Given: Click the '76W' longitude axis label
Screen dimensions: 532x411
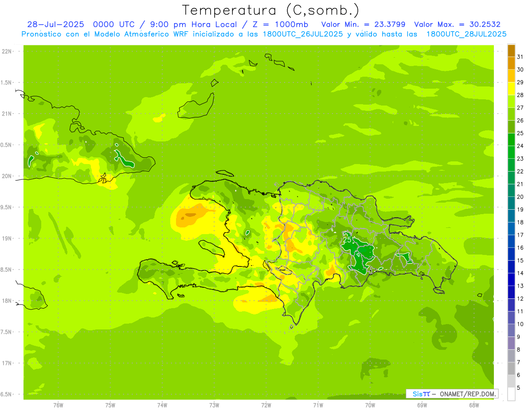Looking at the screenshot, I should coord(58,405).
